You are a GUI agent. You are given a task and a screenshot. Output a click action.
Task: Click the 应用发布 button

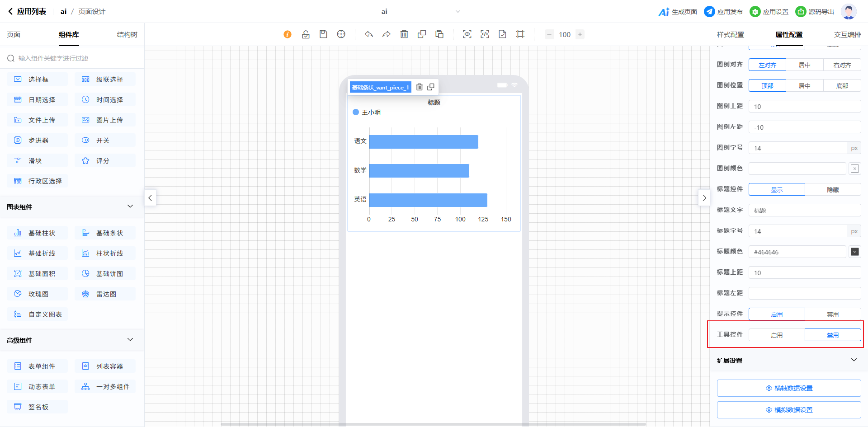(x=723, y=12)
